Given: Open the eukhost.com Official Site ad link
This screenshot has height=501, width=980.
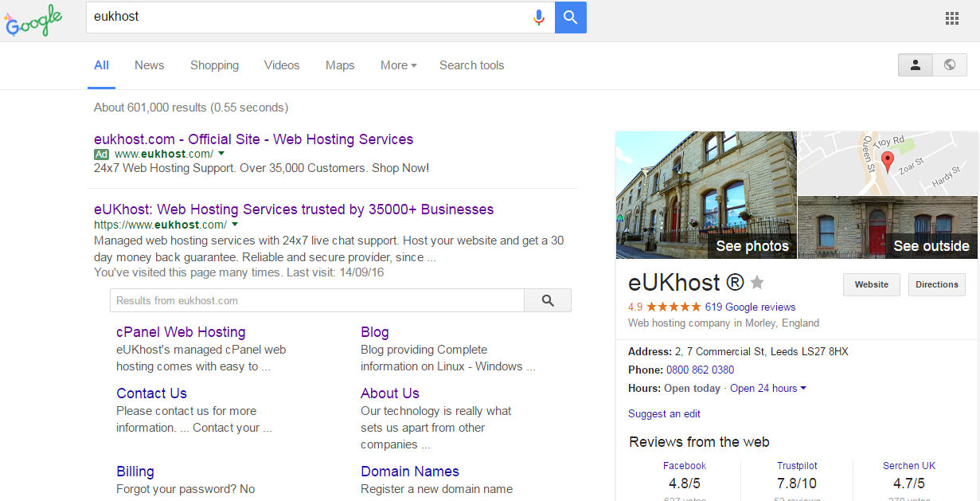Looking at the screenshot, I should click(x=253, y=139).
